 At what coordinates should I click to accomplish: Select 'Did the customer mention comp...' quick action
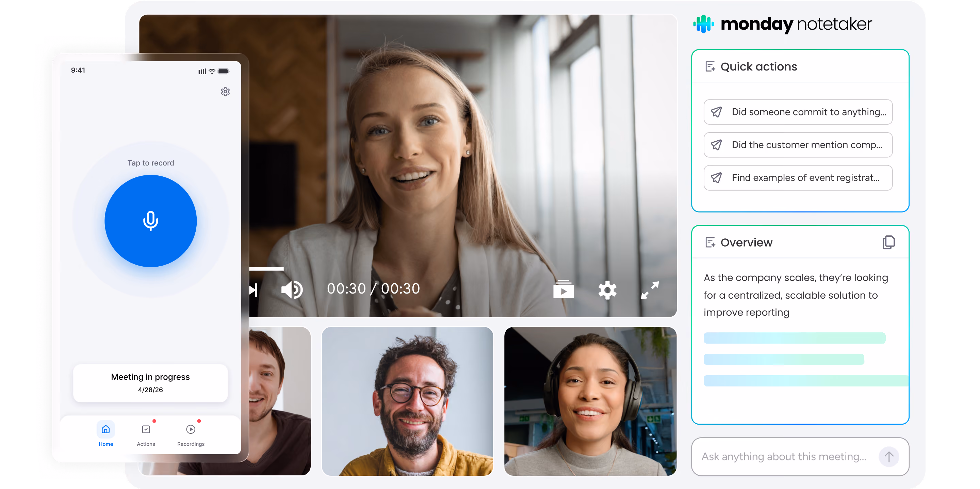[x=798, y=145]
